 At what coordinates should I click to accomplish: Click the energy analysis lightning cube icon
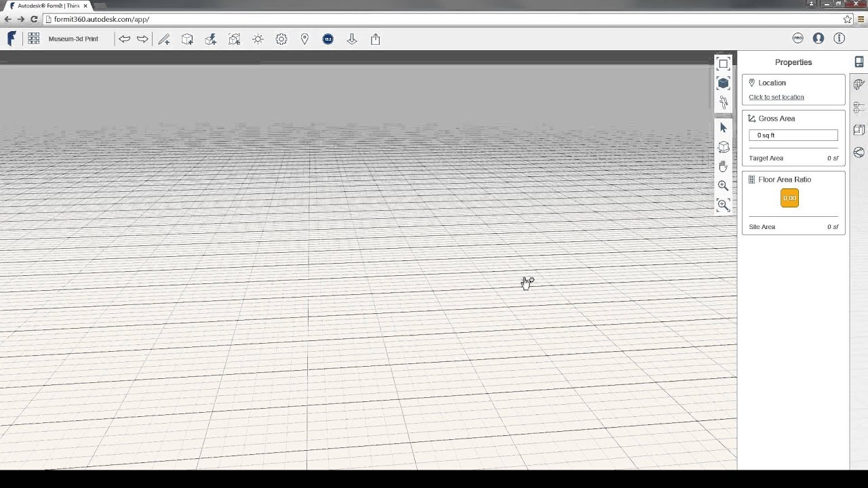(x=211, y=39)
